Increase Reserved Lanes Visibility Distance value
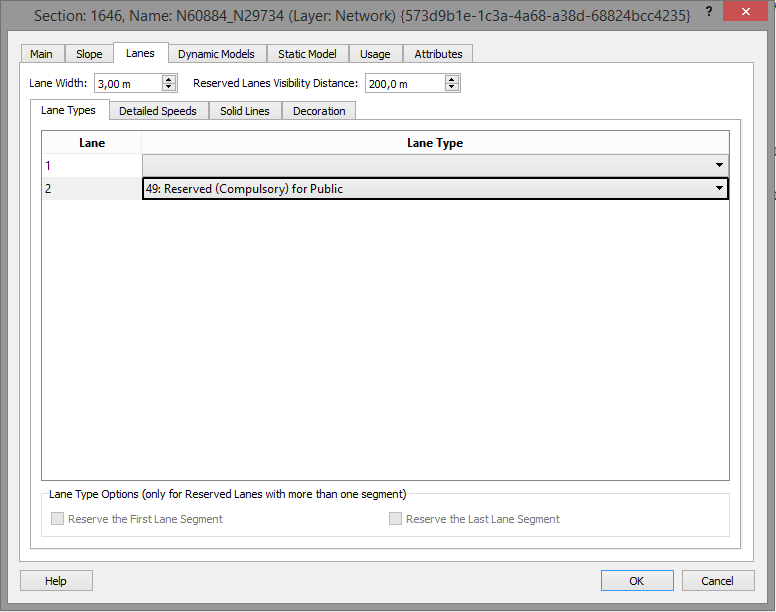 click(x=452, y=80)
